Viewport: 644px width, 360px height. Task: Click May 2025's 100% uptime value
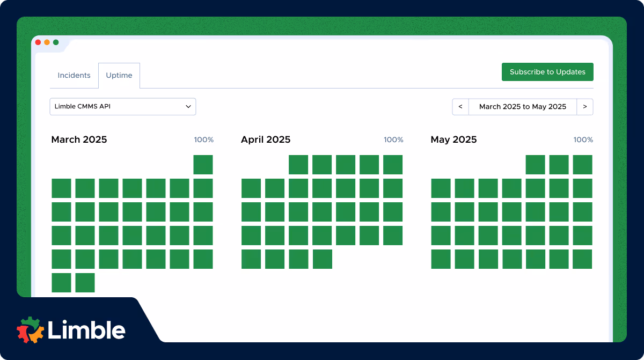pos(583,139)
